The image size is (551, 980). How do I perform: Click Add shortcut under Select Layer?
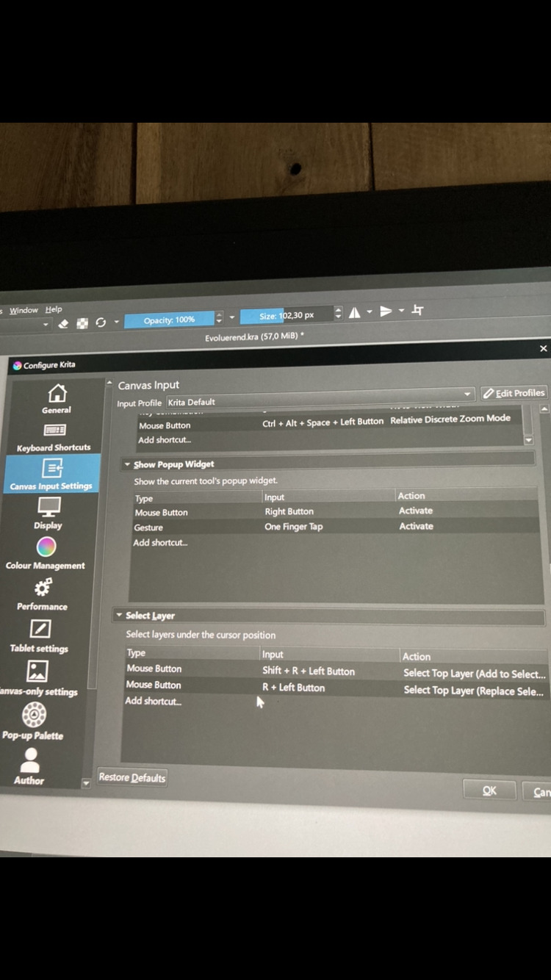click(153, 701)
